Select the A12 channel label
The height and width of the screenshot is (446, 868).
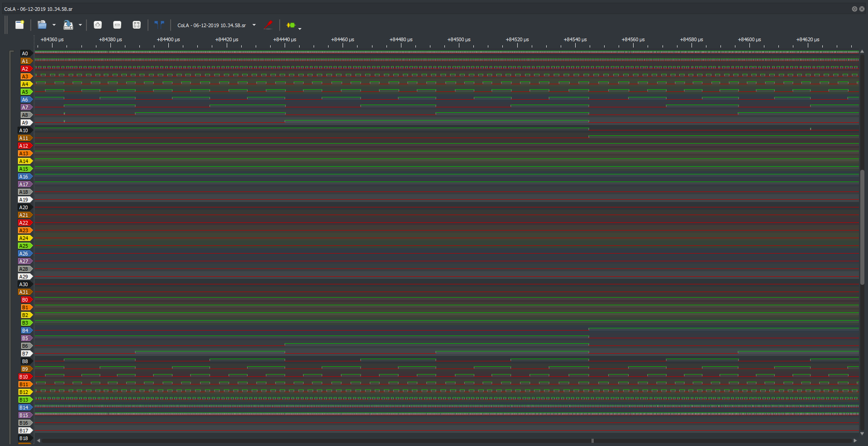(25, 146)
